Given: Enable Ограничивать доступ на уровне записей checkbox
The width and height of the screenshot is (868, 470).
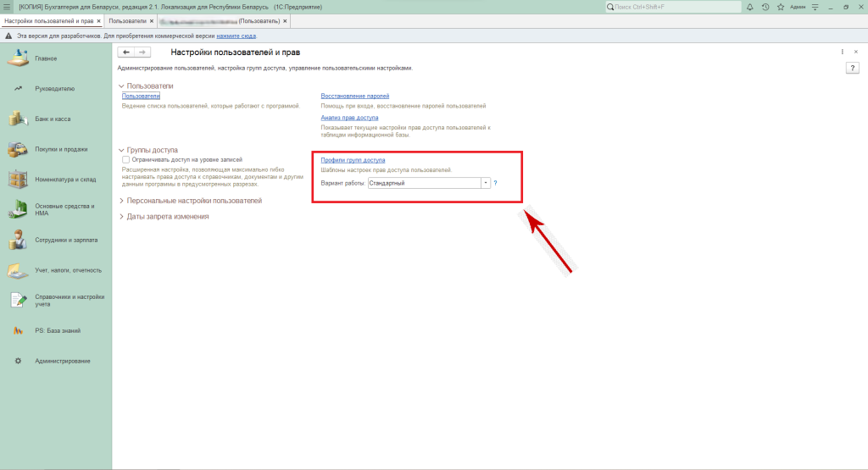Looking at the screenshot, I should (126, 159).
